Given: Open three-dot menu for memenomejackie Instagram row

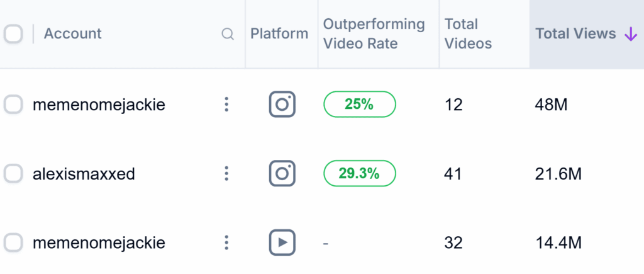Looking at the screenshot, I should click(x=226, y=105).
